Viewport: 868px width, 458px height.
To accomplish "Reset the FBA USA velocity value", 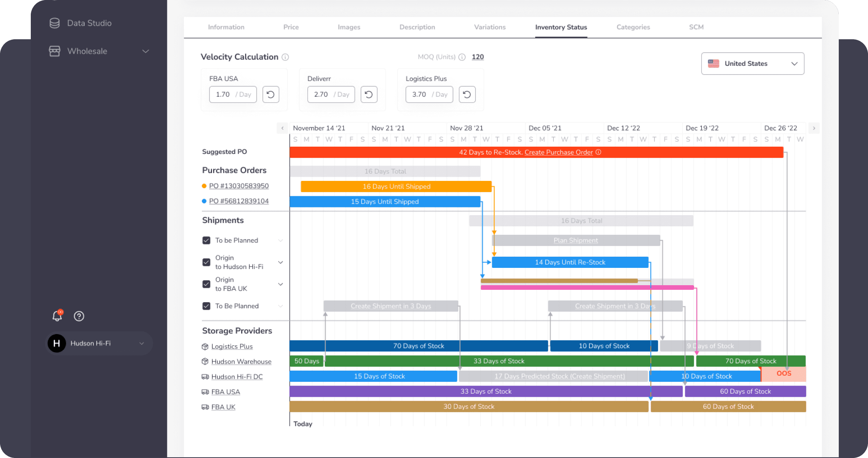I will [270, 94].
